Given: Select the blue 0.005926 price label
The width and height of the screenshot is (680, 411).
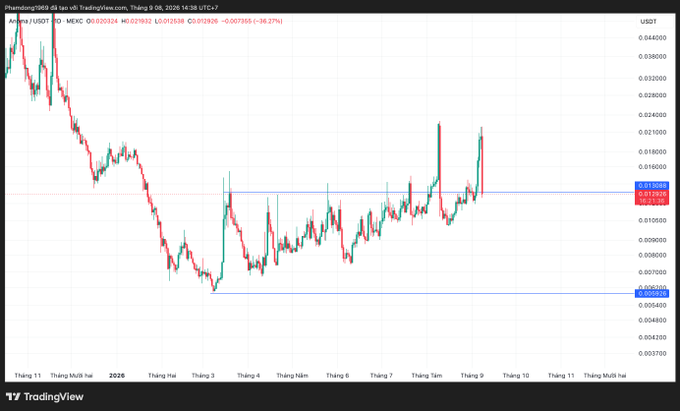Looking at the screenshot, I should click(x=652, y=294).
